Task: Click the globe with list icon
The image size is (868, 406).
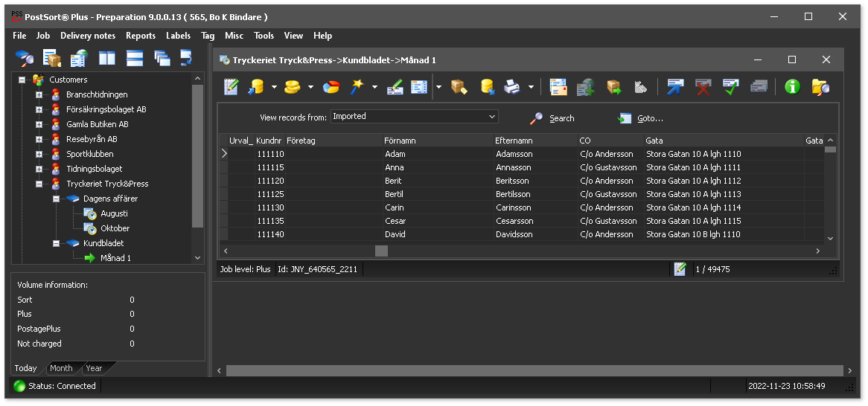Action: click(79, 57)
